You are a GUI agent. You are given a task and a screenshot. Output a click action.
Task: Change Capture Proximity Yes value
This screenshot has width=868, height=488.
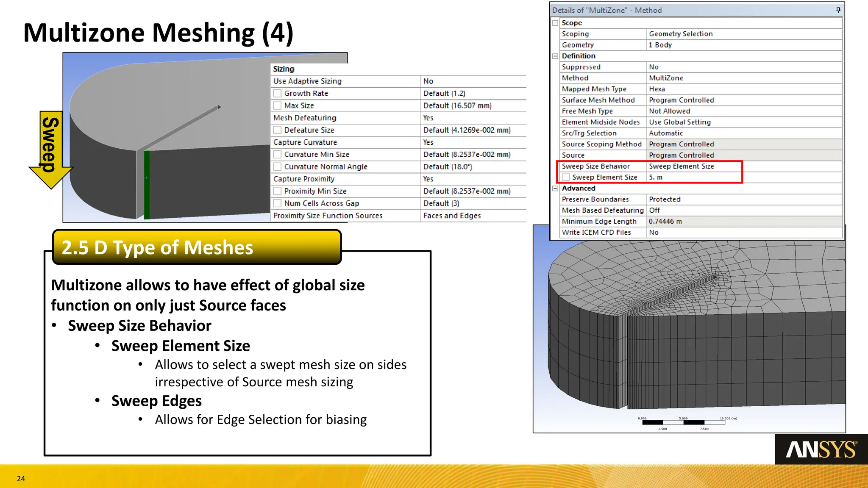pos(473,179)
